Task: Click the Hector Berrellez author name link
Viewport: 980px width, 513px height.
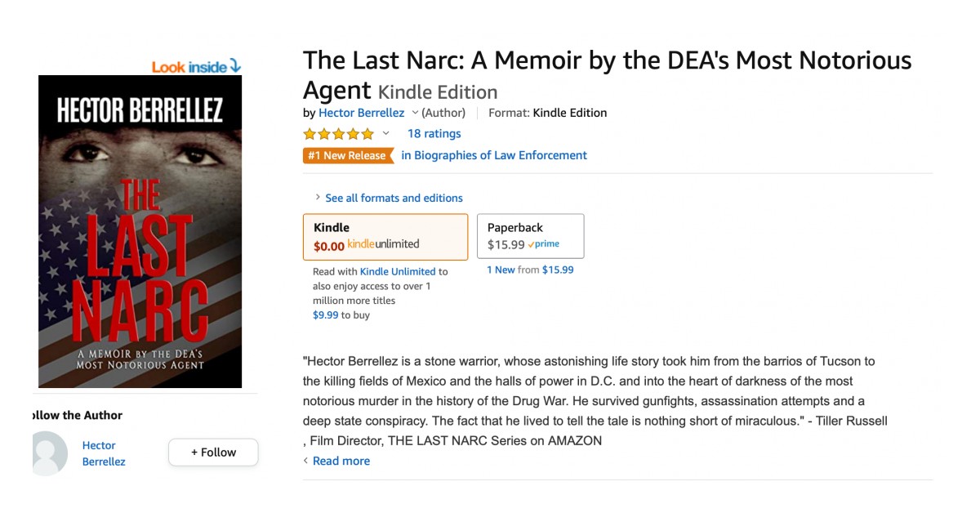Action: click(x=362, y=113)
